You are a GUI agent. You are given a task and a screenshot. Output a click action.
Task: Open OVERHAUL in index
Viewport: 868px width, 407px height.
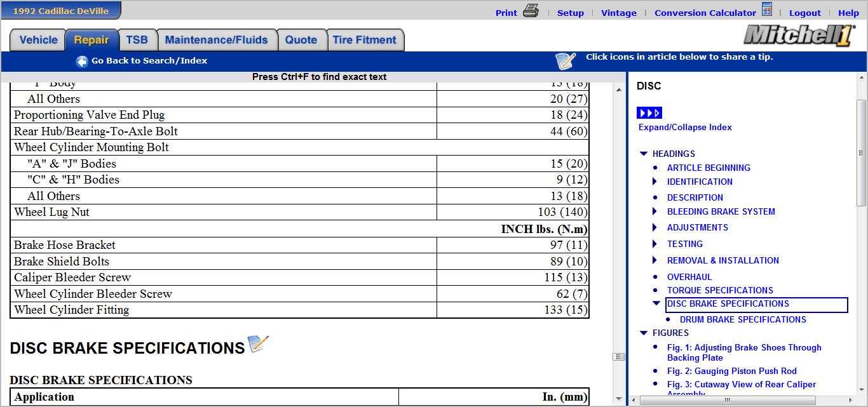689,277
